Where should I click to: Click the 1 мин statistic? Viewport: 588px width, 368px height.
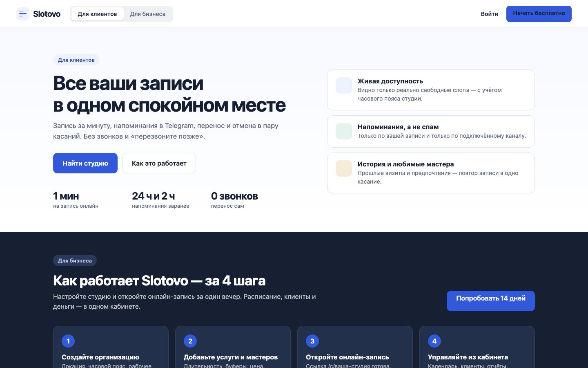tap(66, 196)
